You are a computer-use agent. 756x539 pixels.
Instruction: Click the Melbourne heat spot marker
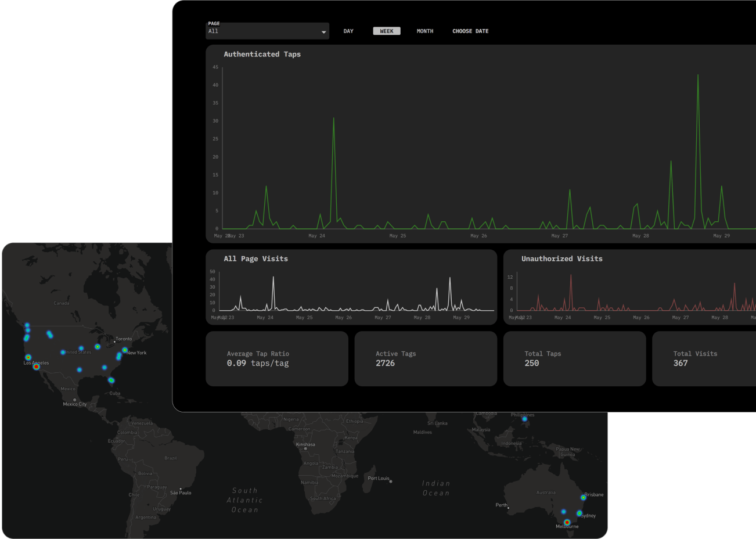pos(567,522)
